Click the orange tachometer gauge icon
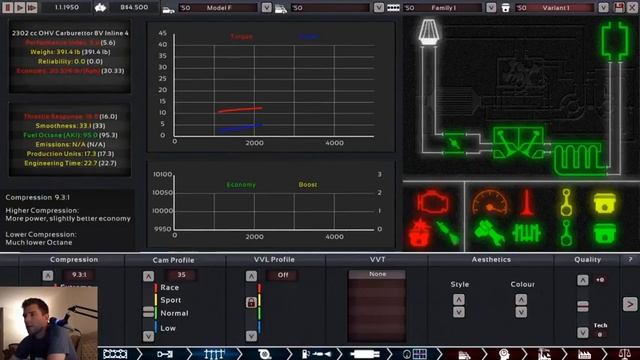This screenshot has width=640, height=360. (490, 202)
